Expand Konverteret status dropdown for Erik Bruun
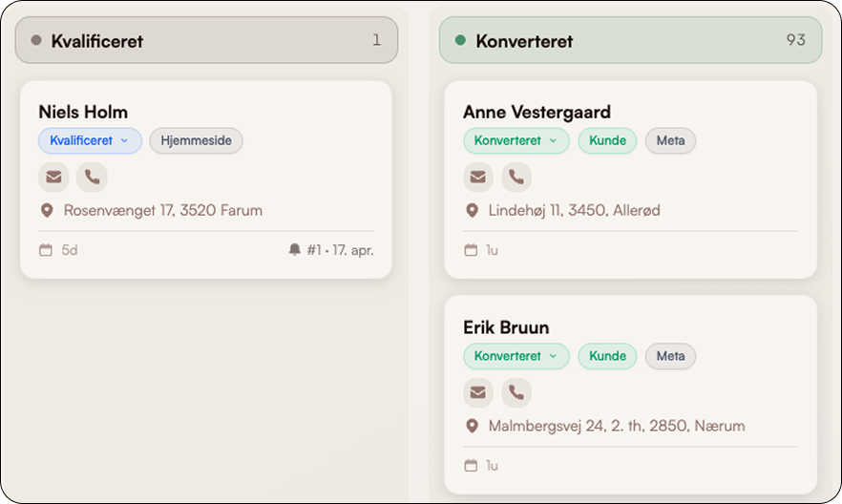 pos(516,357)
